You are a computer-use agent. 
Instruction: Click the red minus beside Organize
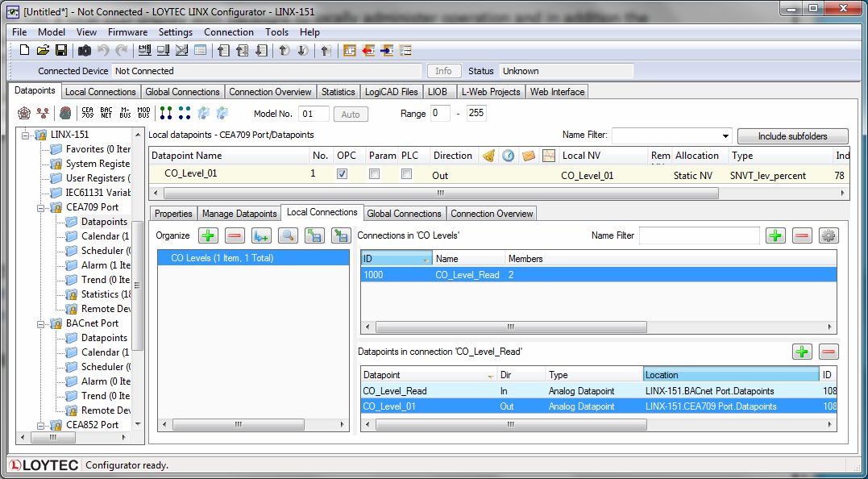click(x=235, y=236)
